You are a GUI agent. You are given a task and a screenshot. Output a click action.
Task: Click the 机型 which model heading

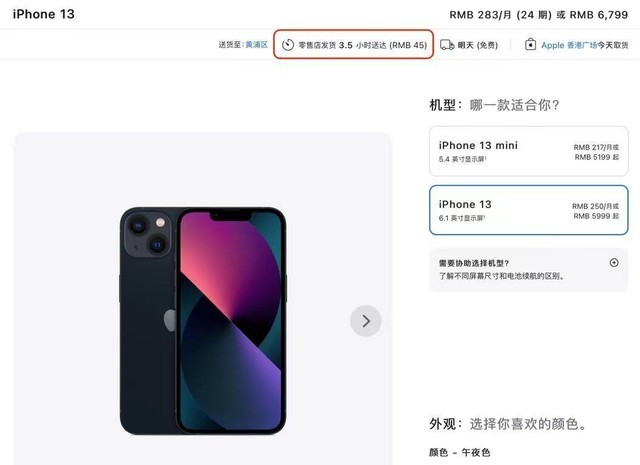click(494, 105)
